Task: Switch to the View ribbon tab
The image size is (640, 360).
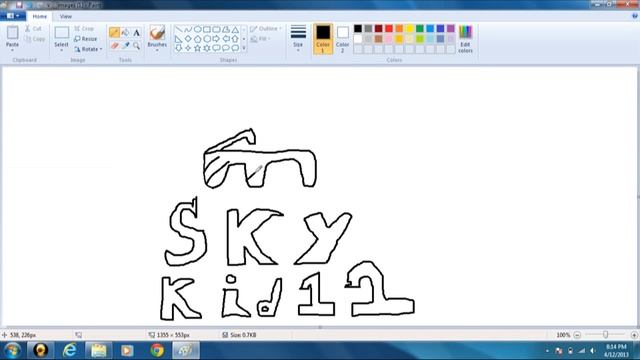Action: (x=66, y=16)
